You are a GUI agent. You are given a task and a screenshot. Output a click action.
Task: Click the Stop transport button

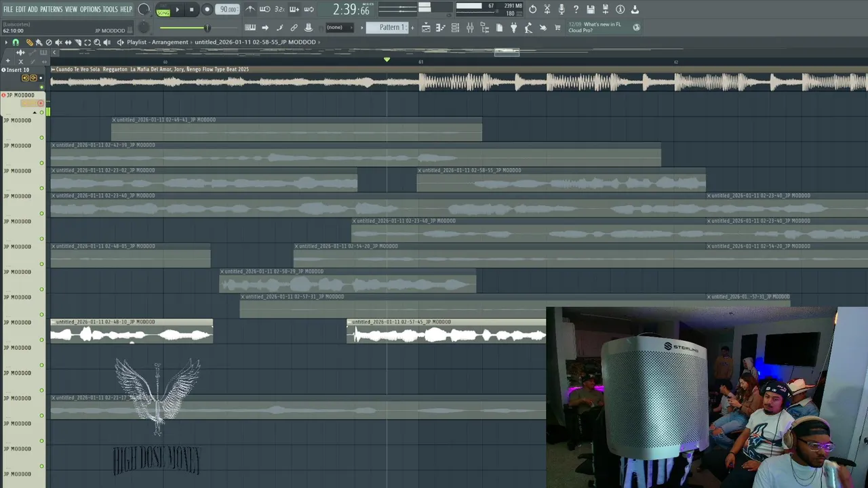[192, 9]
